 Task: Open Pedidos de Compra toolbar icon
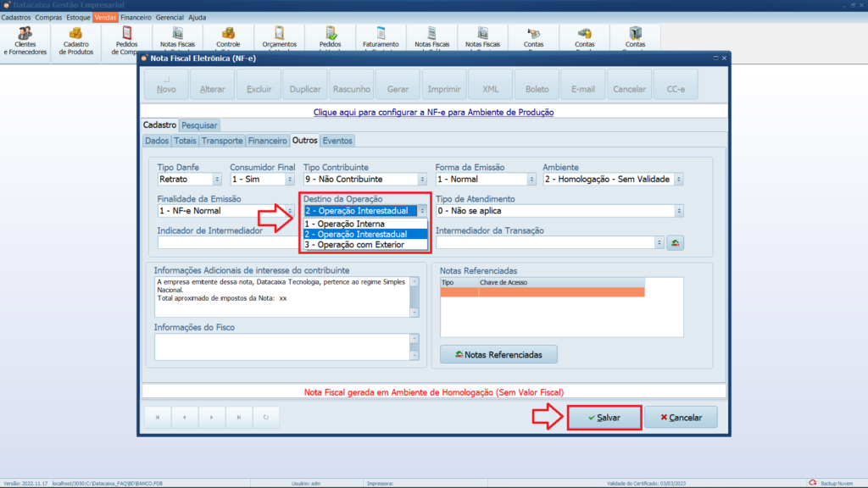point(127,39)
